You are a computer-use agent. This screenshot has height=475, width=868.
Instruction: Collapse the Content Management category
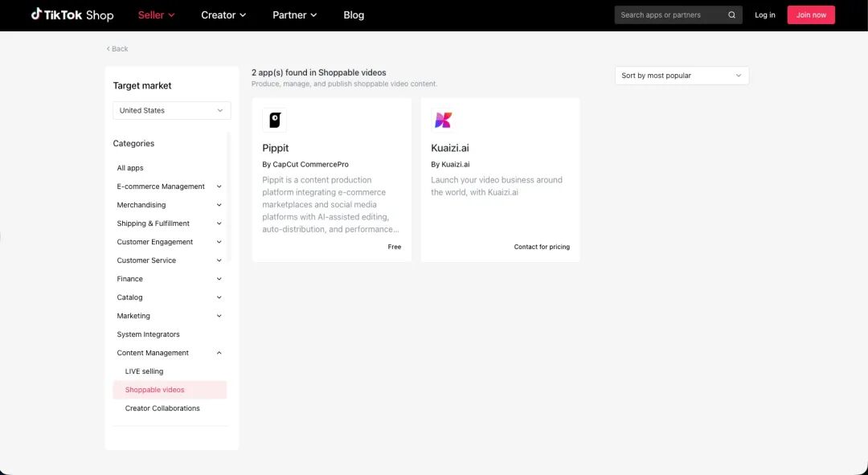pos(219,353)
